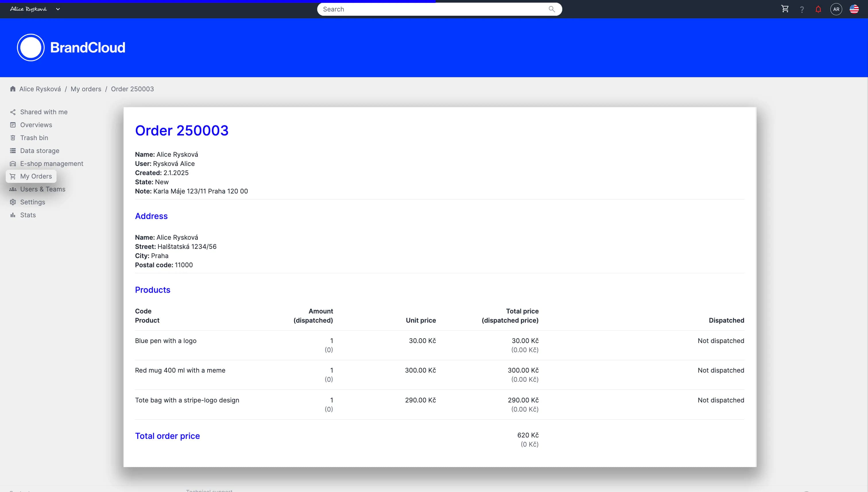Screen dimensions: 868x492
Task: Change language via US flag icon
Action: [854, 9]
